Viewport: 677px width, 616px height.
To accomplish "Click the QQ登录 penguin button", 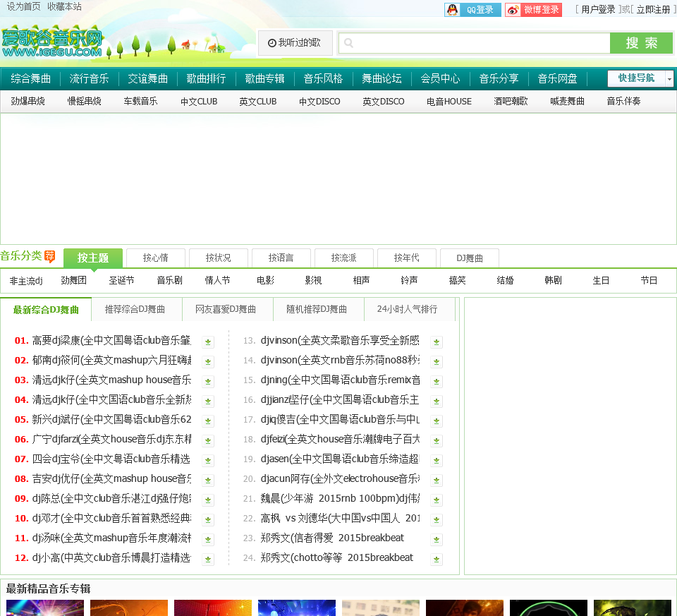I will (472, 9).
